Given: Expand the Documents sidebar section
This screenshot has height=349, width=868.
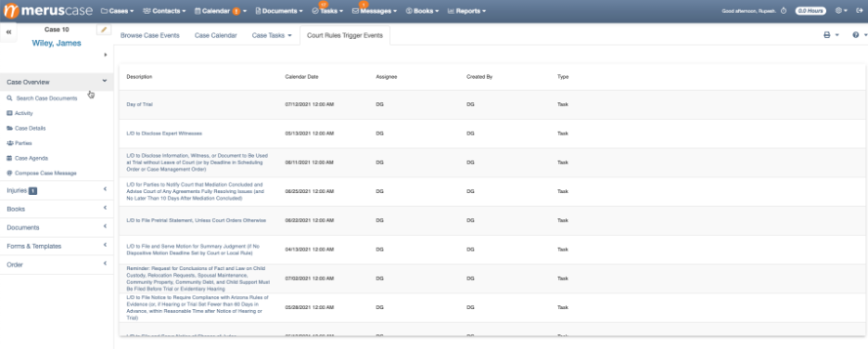Looking at the screenshot, I should [57, 227].
